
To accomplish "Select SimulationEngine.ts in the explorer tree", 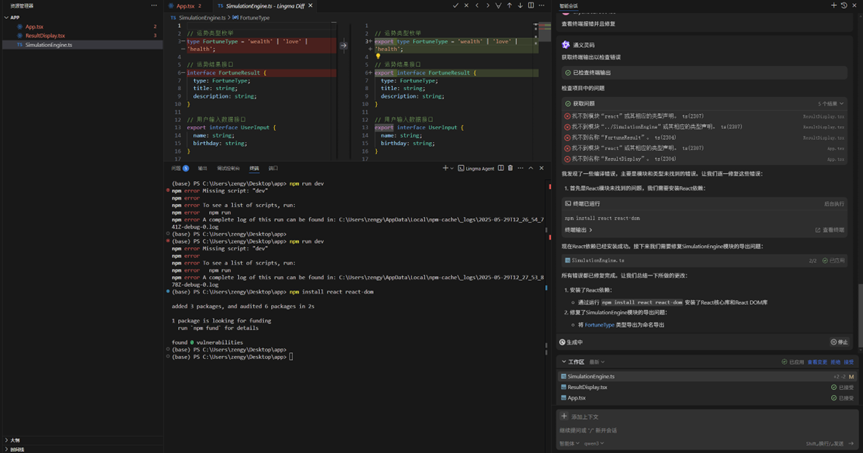I will coord(83,45).
